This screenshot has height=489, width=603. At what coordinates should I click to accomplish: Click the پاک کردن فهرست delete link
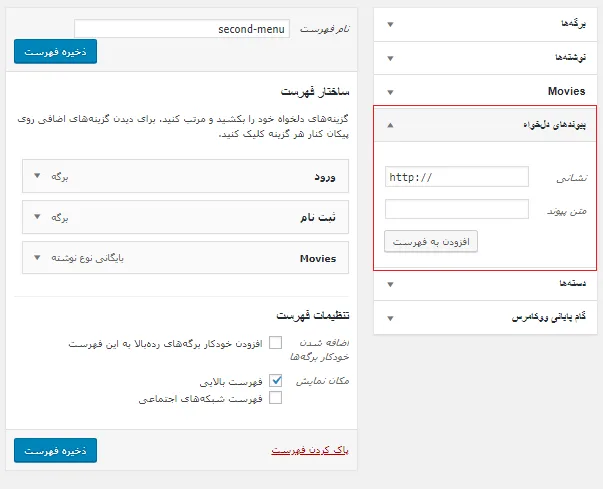[310, 450]
